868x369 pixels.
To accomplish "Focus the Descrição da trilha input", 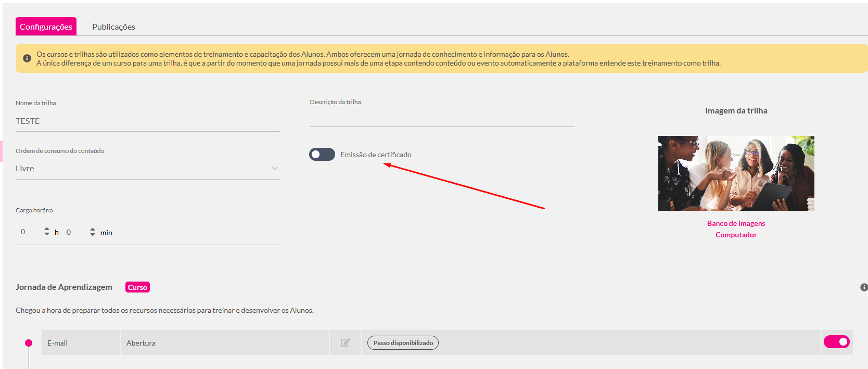I will [441, 118].
